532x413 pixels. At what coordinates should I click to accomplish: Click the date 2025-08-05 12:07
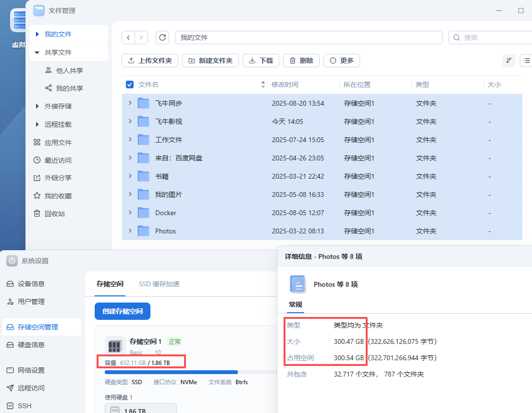298,213
